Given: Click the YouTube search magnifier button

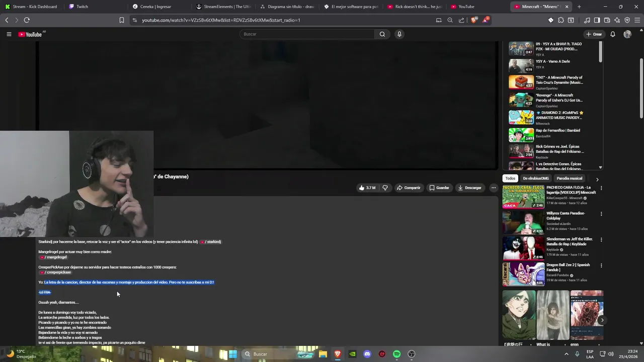Looking at the screenshot, I should click(x=382, y=34).
